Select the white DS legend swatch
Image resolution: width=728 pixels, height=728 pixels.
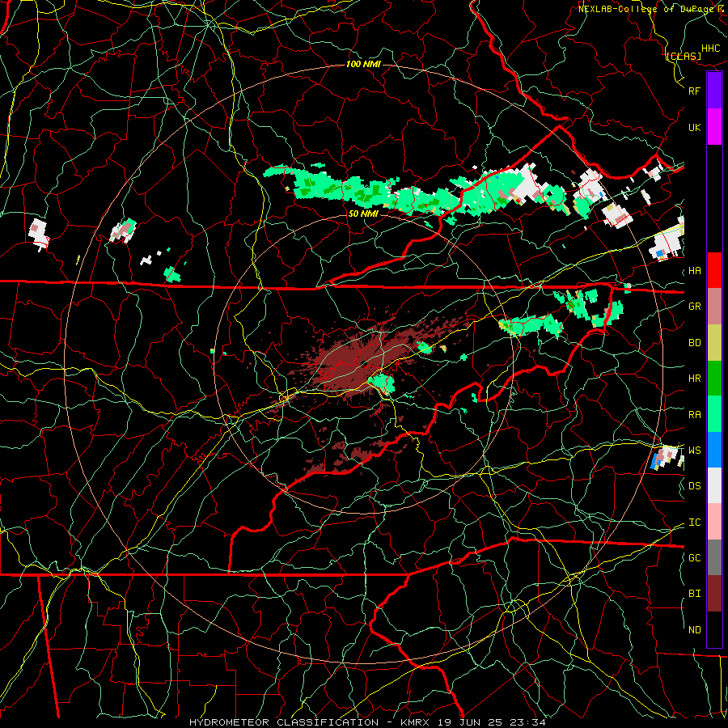pos(714,485)
